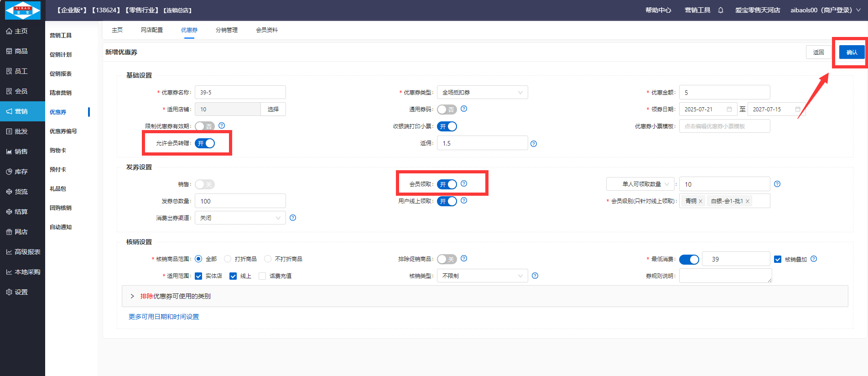Screen dimensions: 868x376
Task: Open the 消费出券渠道 dropdown
Action: point(240,218)
